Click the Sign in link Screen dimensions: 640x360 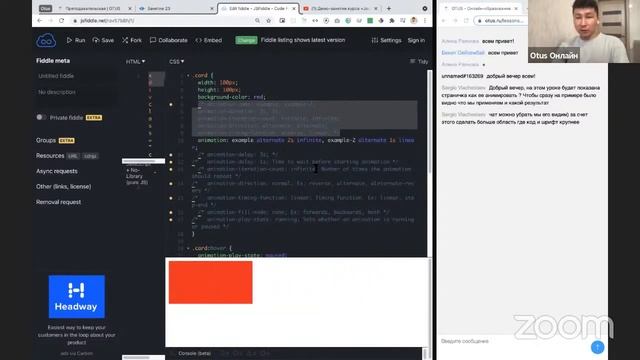click(416, 40)
